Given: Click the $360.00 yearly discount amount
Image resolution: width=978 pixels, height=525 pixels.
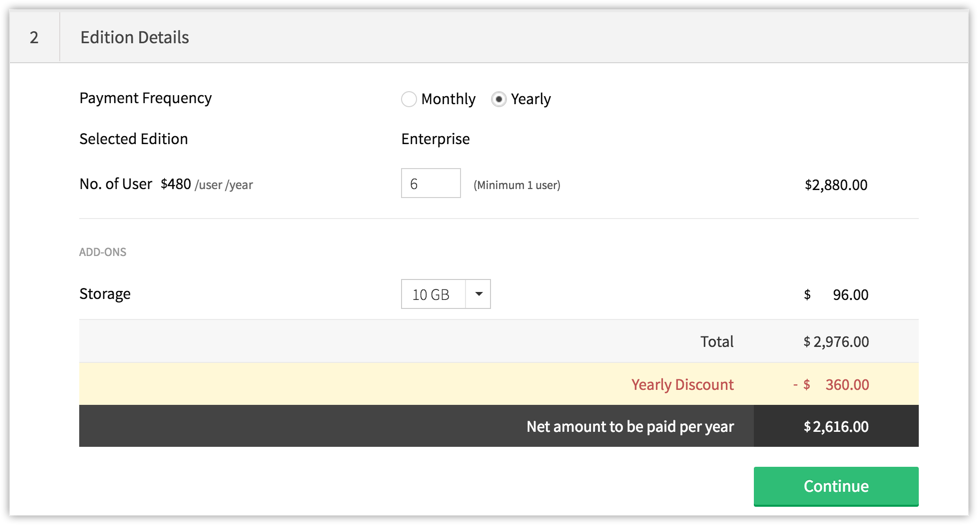Looking at the screenshot, I should tap(846, 385).
